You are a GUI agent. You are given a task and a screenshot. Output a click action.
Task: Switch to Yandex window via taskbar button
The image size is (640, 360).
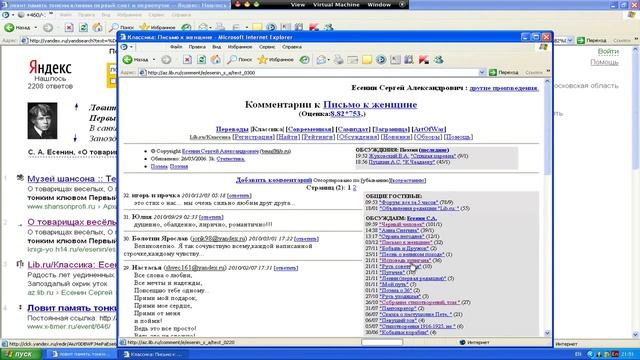point(82,354)
